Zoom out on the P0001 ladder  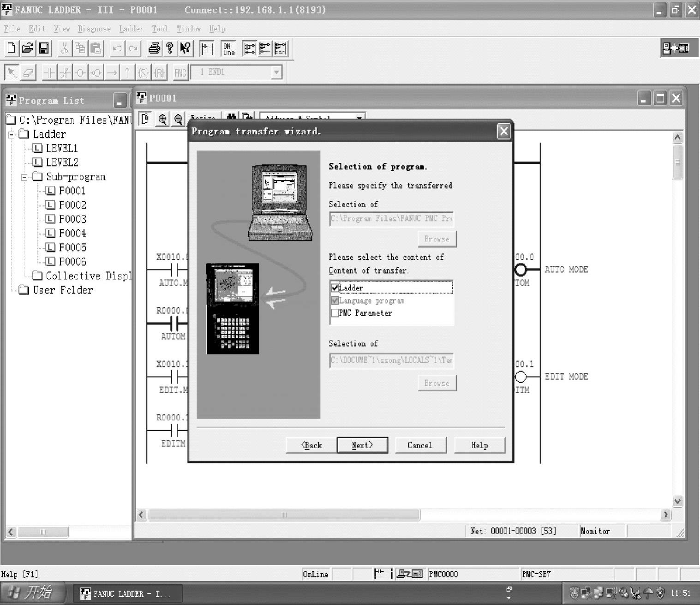(x=178, y=119)
